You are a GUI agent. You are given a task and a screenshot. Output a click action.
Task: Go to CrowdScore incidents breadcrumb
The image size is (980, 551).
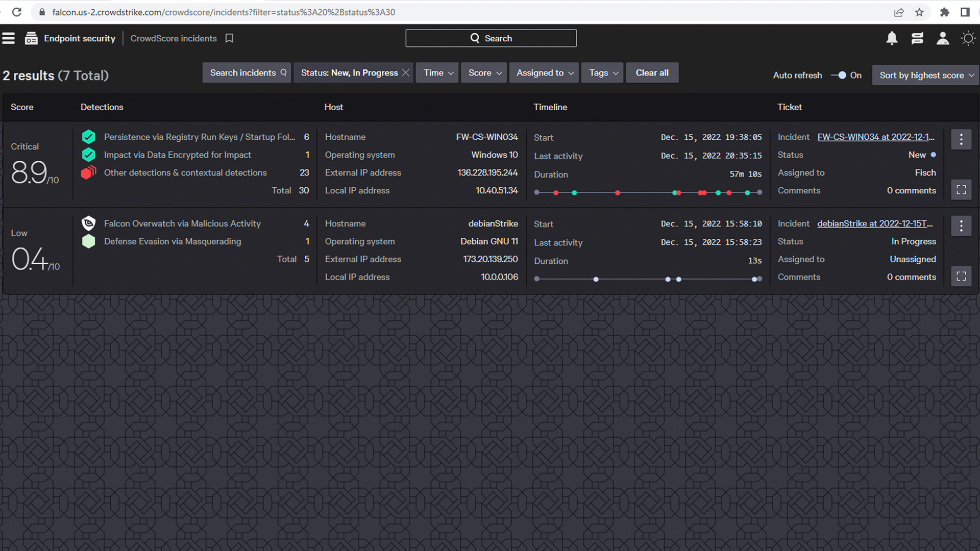point(174,38)
